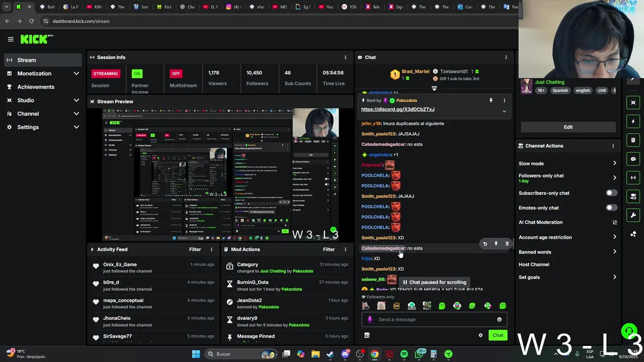Open the Stream Preview shortcut icon in the right rail

[633, 103]
